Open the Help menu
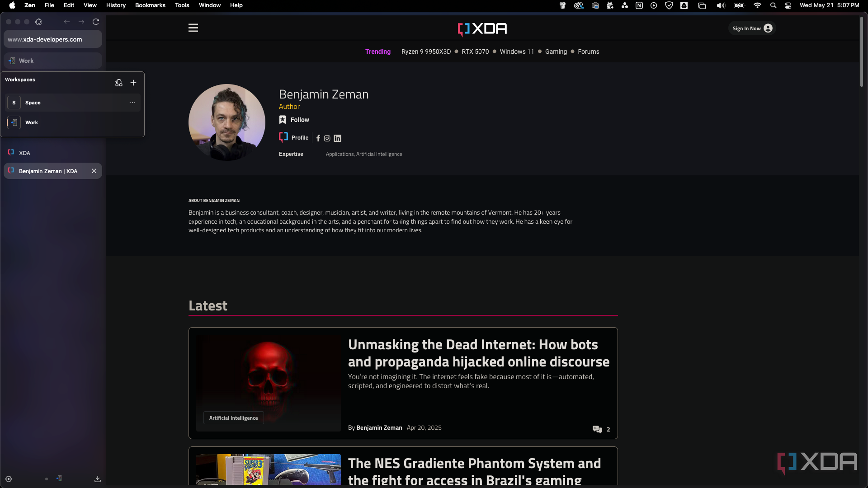 tap(236, 5)
